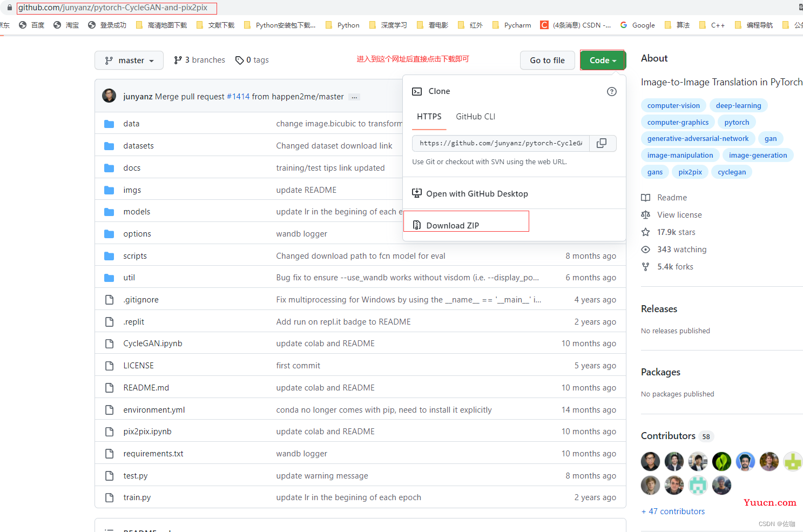
Task: Click the terminal Clone icon
Action: [417, 91]
